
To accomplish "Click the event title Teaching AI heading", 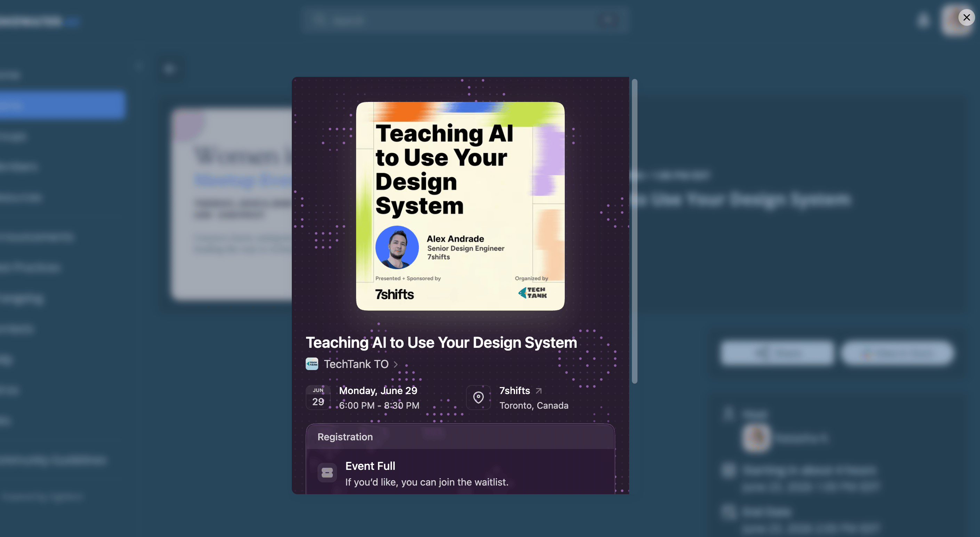I will [x=441, y=343].
